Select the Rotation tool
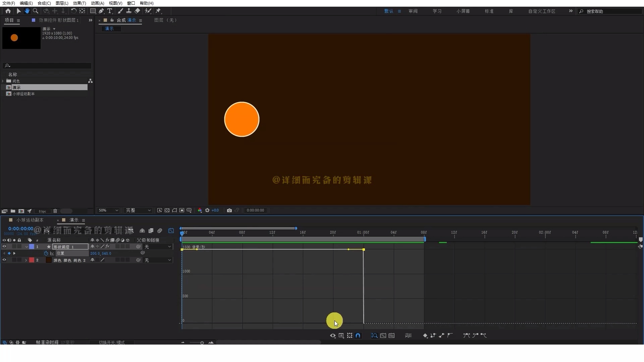This screenshot has width=644, height=362. coord(73,11)
